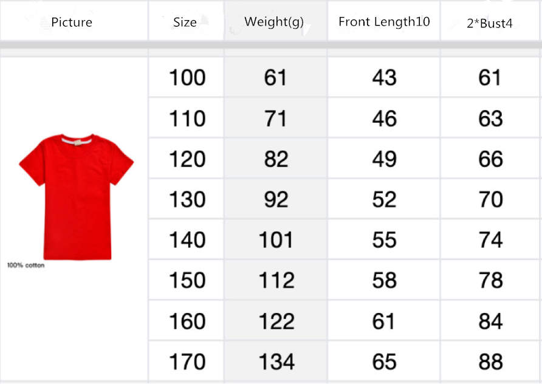Screen dimensions: 542x392
Task: Click bust value 70
Action: point(490,199)
